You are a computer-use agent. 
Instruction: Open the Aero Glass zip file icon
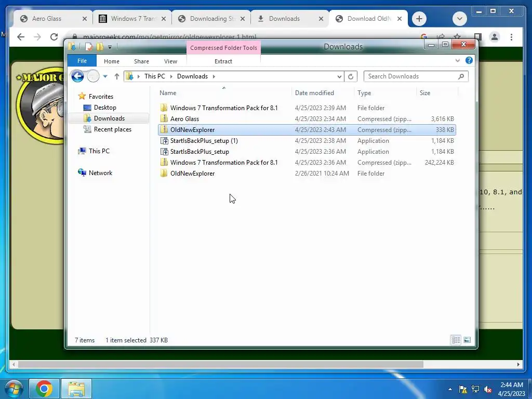164,119
